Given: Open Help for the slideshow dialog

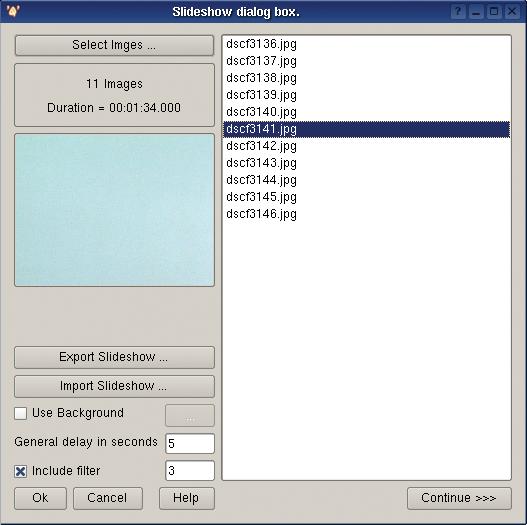Looking at the screenshot, I should coord(187,498).
